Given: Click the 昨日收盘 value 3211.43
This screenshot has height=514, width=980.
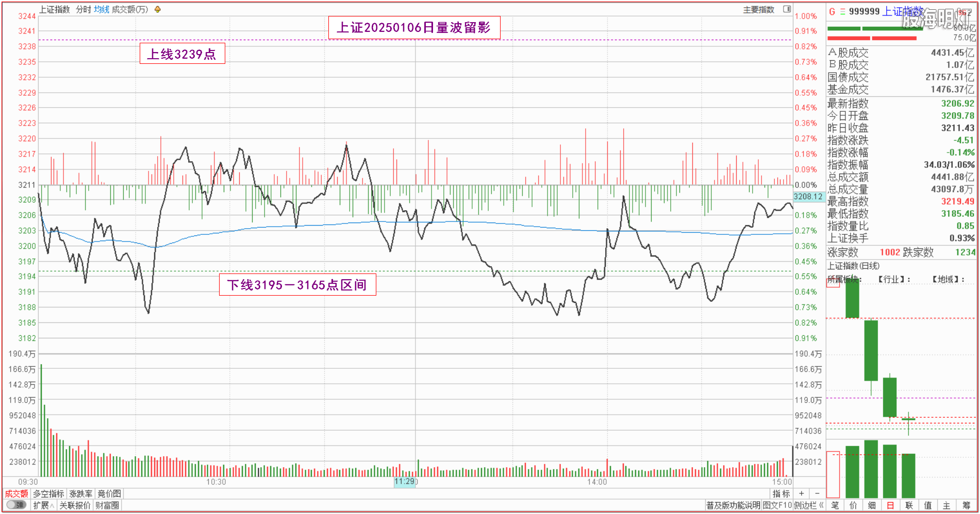Looking at the screenshot, I should [958, 128].
